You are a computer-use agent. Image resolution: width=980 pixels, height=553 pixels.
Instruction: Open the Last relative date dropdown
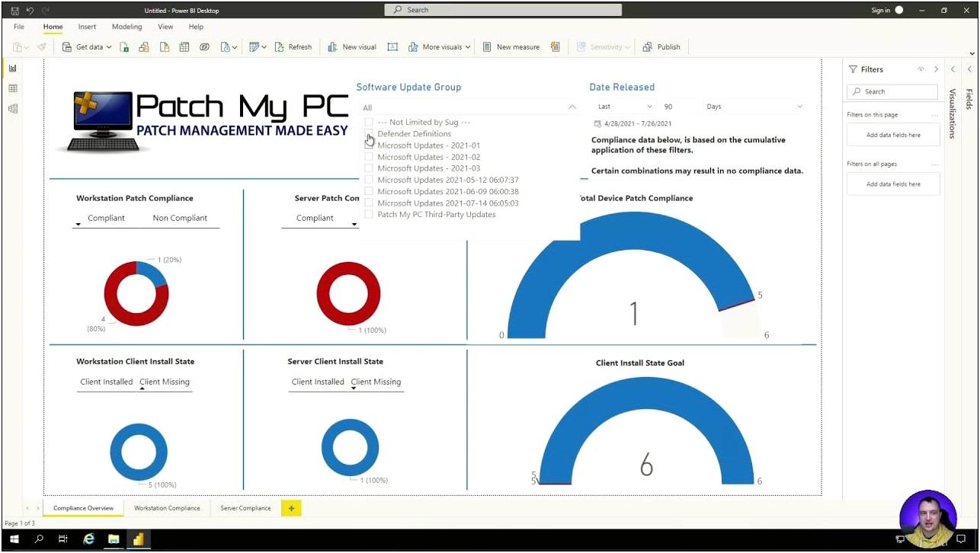tap(624, 107)
